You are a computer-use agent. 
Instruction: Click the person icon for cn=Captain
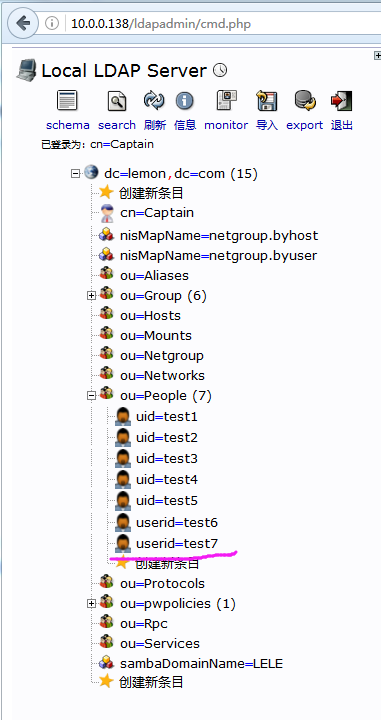pos(106,214)
